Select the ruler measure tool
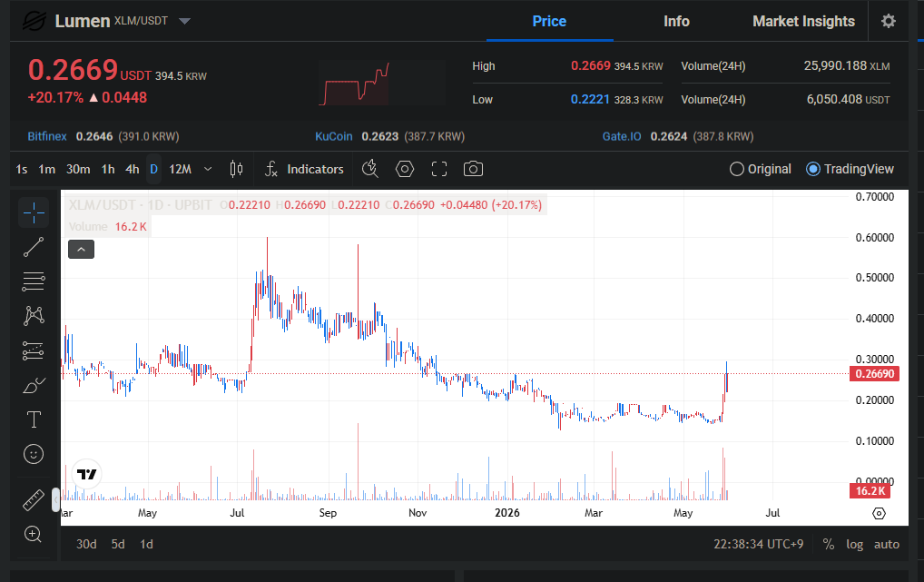 click(x=34, y=500)
